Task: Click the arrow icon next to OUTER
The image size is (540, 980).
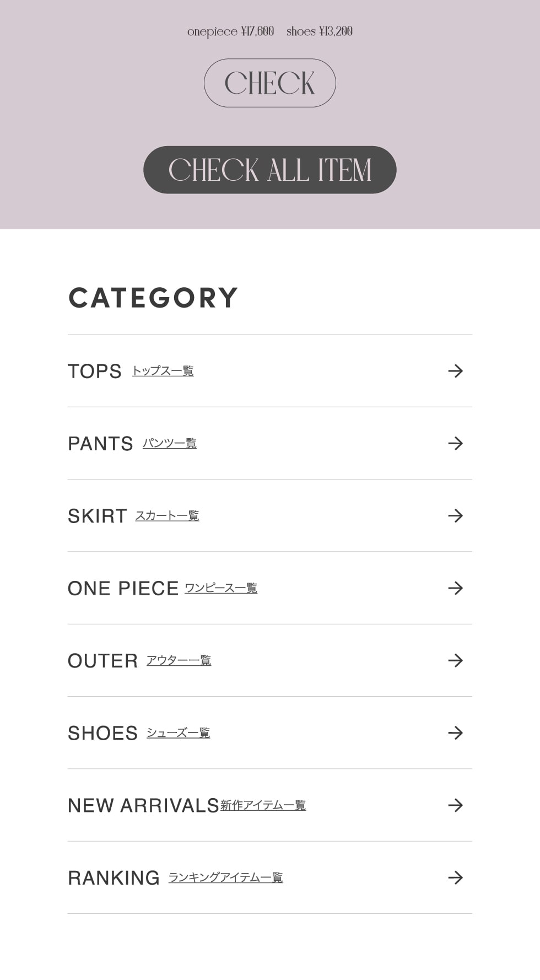Action: (x=455, y=660)
